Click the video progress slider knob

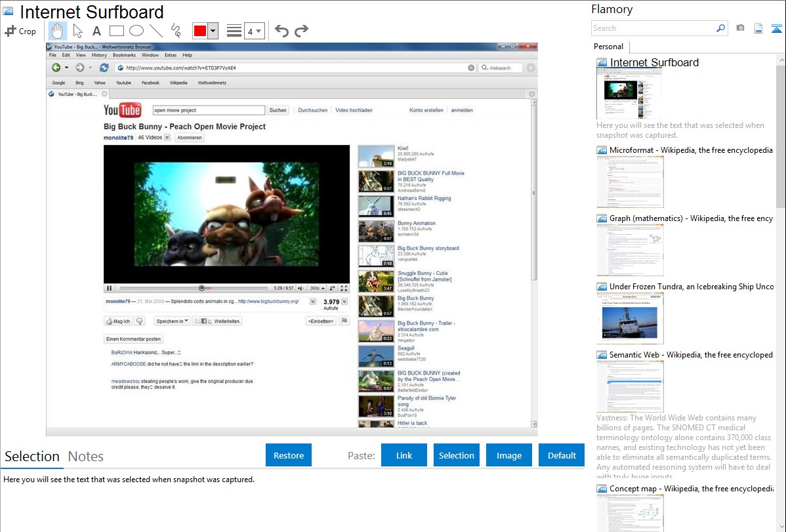201,289
